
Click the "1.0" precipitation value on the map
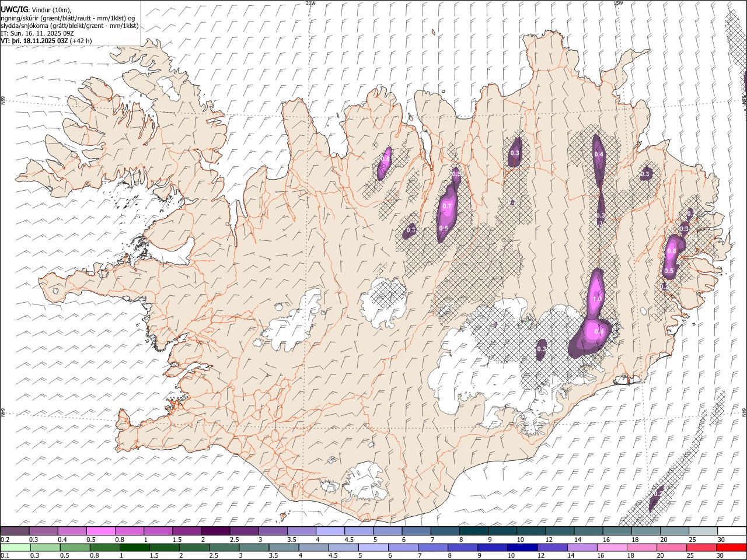[597, 299]
